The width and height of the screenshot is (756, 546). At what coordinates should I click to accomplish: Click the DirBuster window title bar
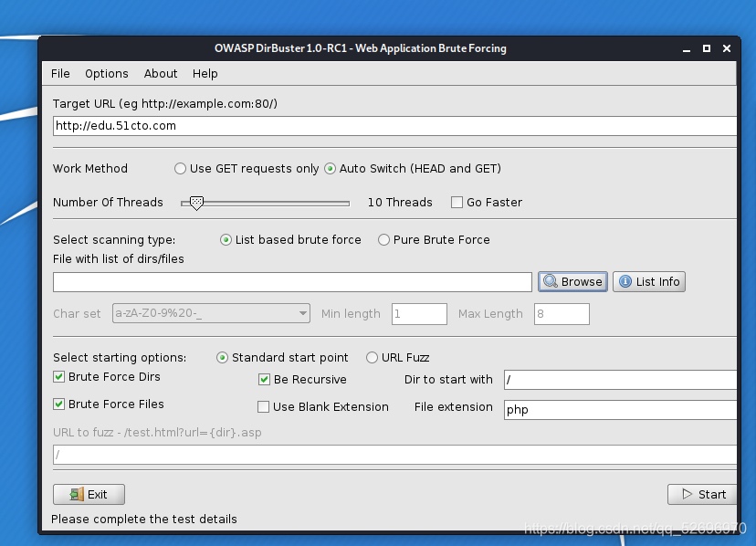pyautogui.click(x=360, y=48)
